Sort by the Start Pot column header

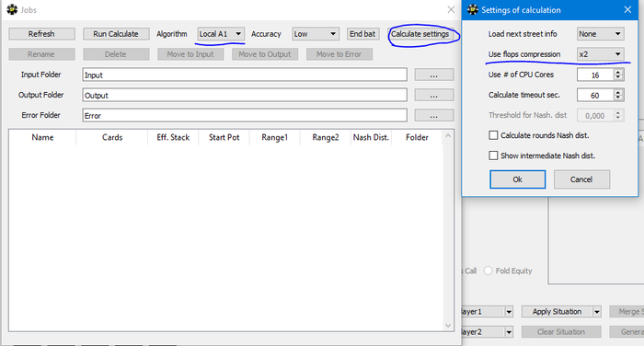click(x=224, y=137)
